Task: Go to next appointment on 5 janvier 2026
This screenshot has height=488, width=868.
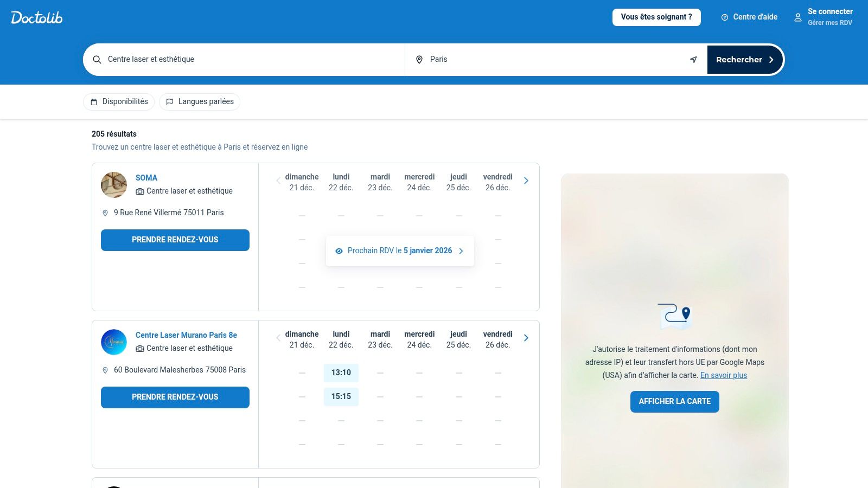Action: tap(400, 251)
